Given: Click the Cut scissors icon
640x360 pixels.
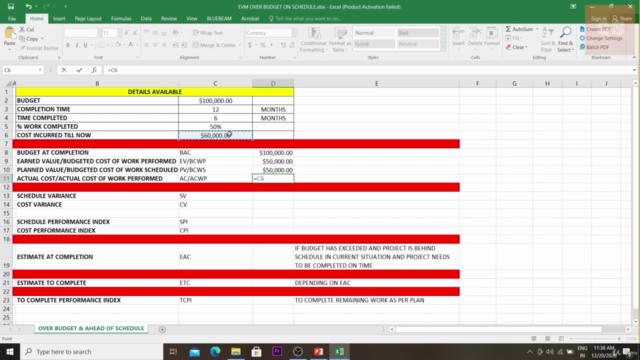Looking at the screenshot, I should (22, 29).
